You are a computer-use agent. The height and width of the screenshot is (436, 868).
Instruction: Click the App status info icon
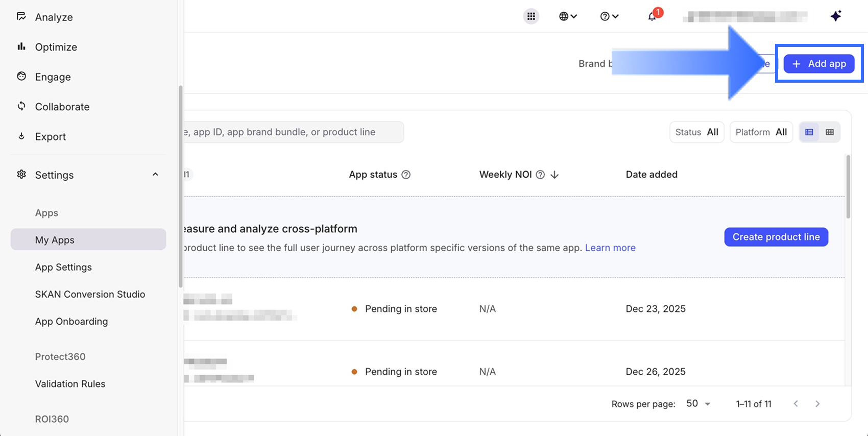coord(406,175)
